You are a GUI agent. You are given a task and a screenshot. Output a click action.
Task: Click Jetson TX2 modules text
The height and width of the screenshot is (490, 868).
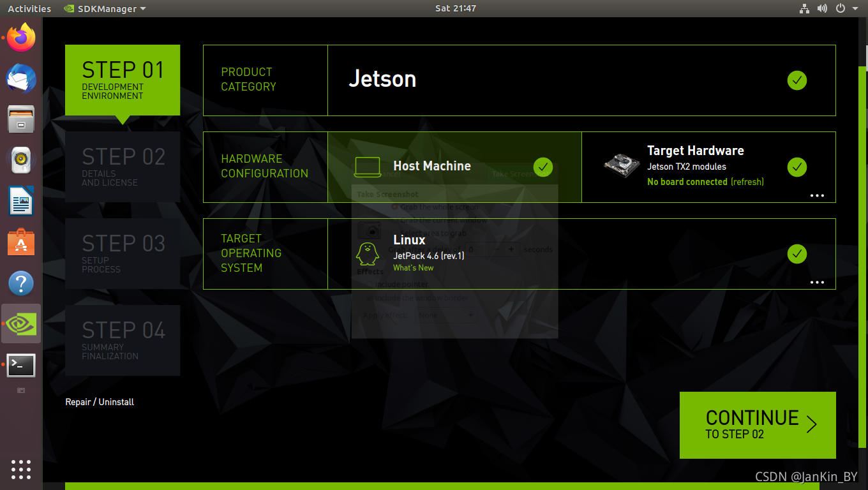[x=687, y=167]
